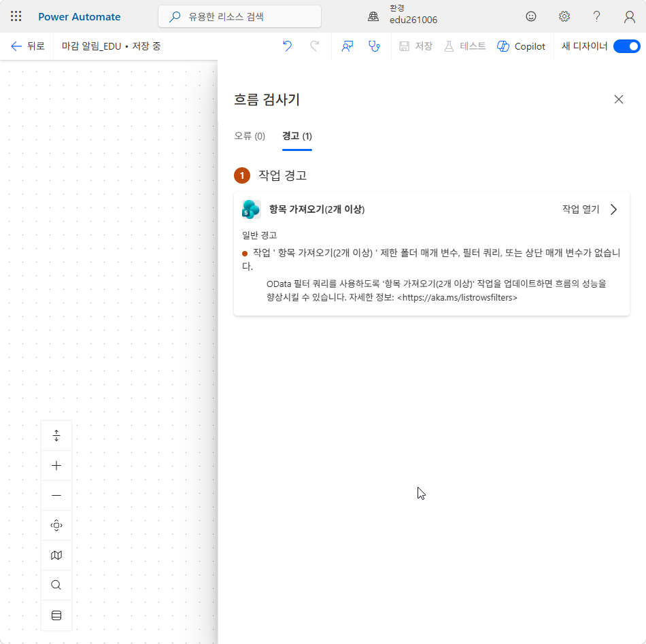The width and height of the screenshot is (646, 644).
Task: Click the 작업 경고 heading
Action: (x=282, y=175)
